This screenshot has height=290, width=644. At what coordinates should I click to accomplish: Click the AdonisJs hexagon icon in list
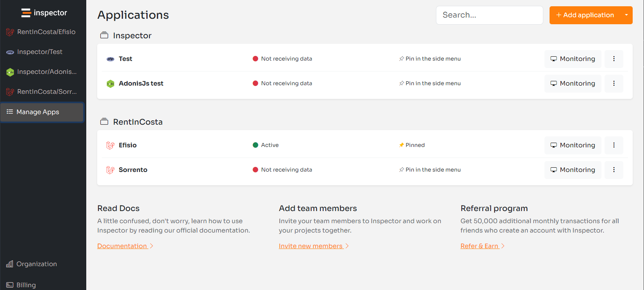pos(110,84)
